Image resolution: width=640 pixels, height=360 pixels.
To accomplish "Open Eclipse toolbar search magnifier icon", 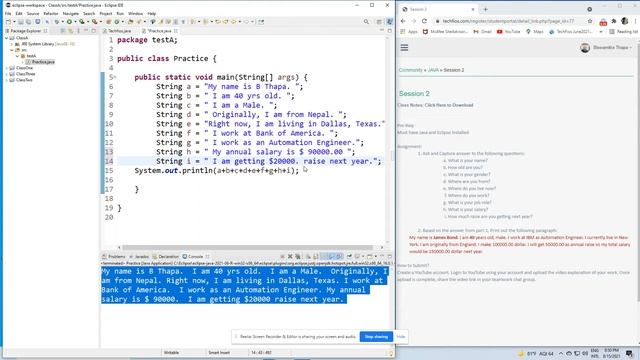I will [366, 22].
